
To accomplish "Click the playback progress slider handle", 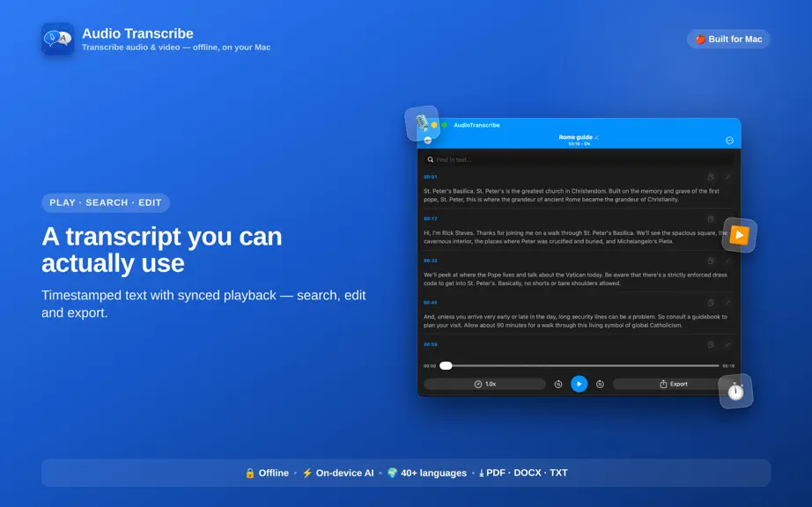I will 446,366.
